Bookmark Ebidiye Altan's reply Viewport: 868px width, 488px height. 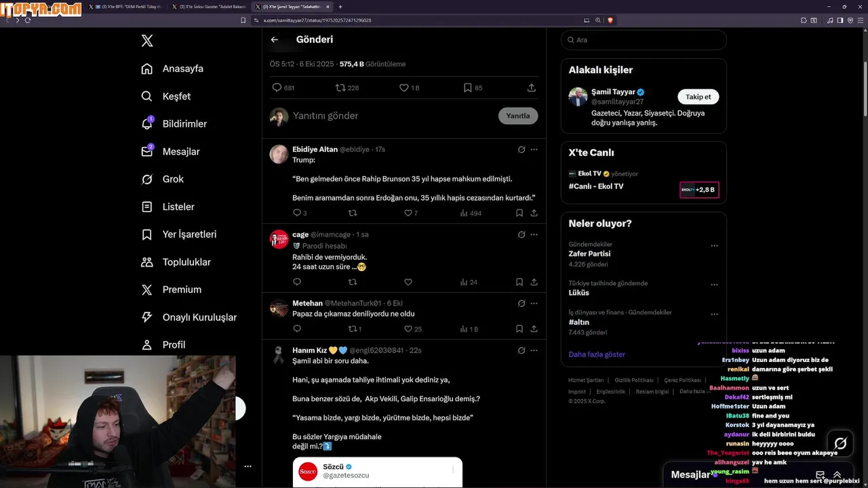[x=519, y=213]
